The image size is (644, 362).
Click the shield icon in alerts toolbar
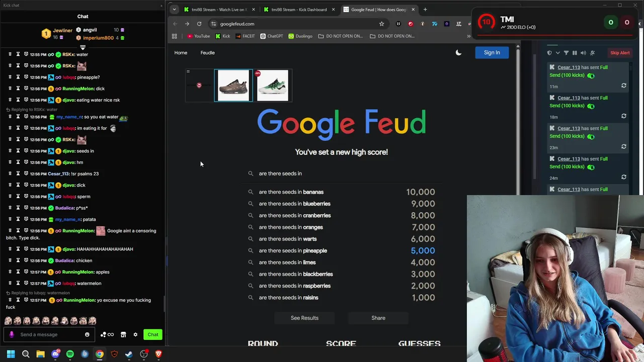(549, 53)
